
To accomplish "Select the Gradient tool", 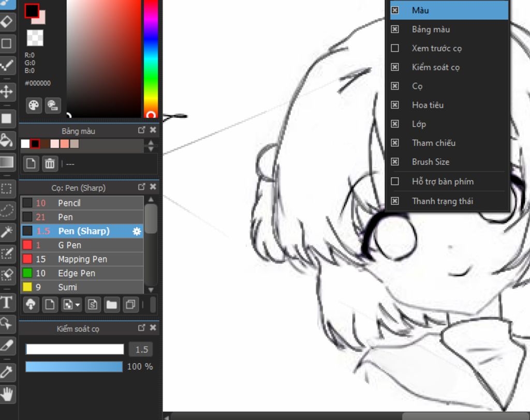I will pos(7,162).
